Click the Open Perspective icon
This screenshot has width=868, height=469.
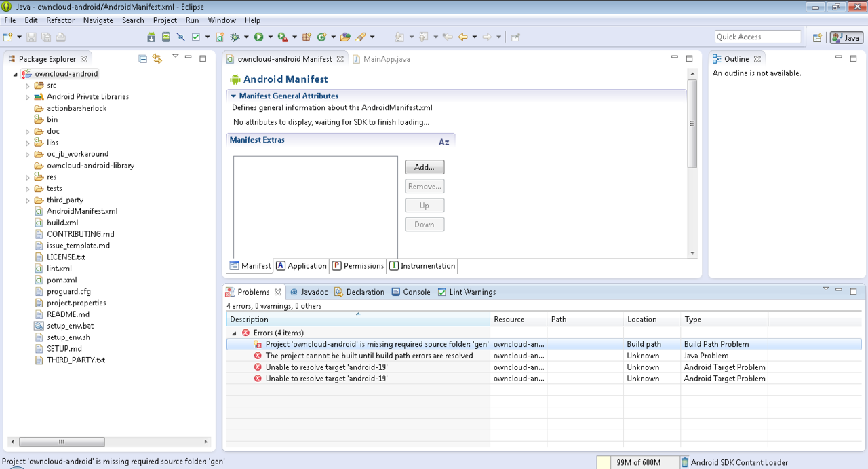pyautogui.click(x=817, y=37)
